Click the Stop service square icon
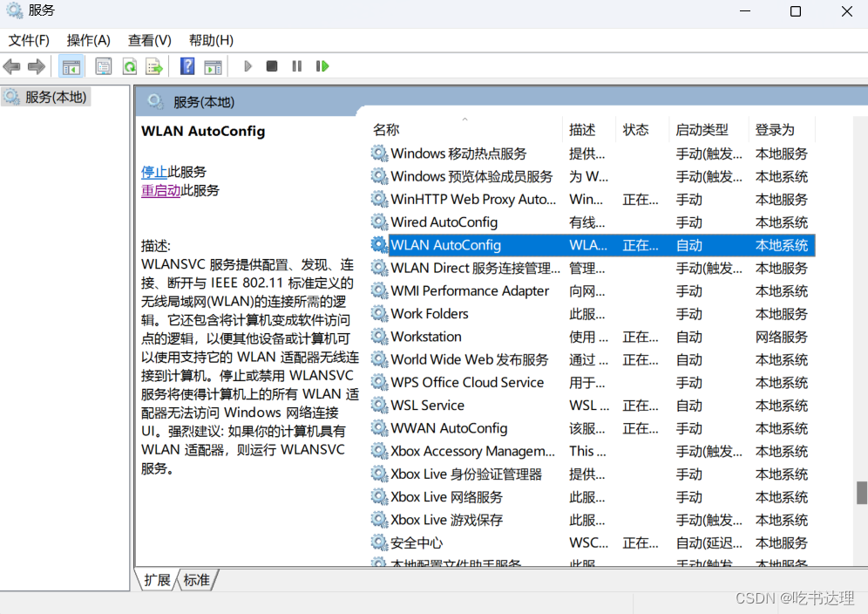Screen dimensions: 868x614 [271, 66]
